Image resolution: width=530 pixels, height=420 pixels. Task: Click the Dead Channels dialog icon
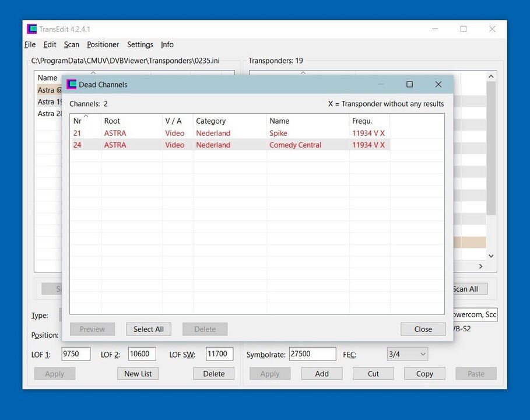point(72,85)
